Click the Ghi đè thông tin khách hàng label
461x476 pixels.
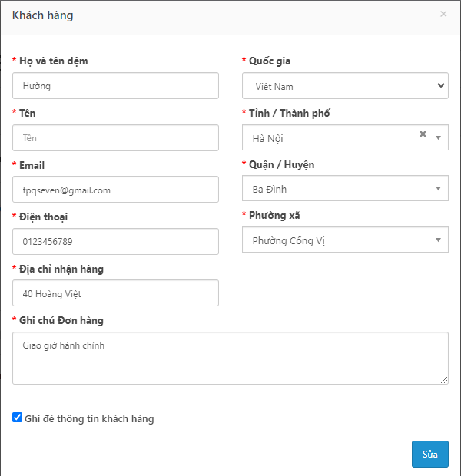pos(89,419)
